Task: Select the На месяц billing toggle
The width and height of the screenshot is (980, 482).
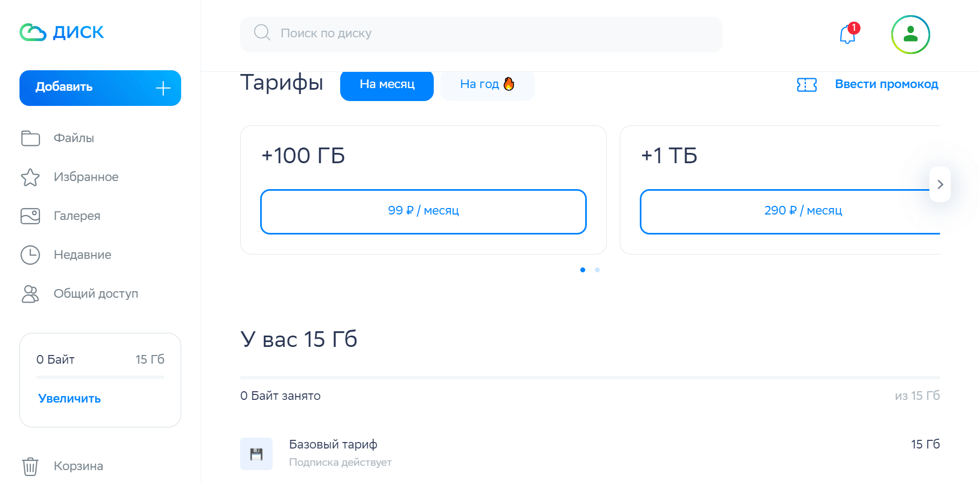Action: (x=387, y=85)
